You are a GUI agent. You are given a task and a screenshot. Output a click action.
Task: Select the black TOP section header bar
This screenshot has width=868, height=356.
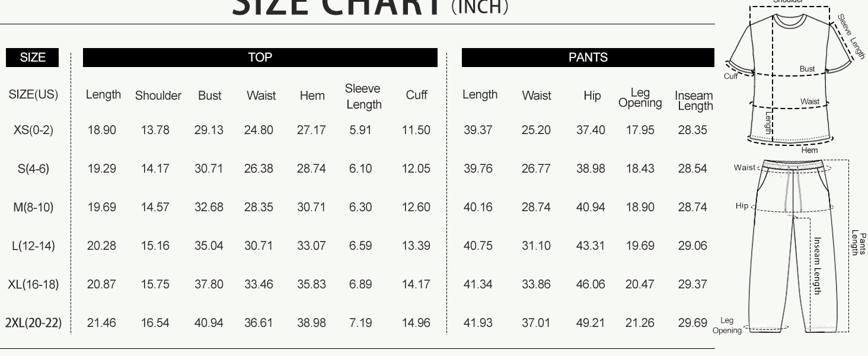pos(260,58)
